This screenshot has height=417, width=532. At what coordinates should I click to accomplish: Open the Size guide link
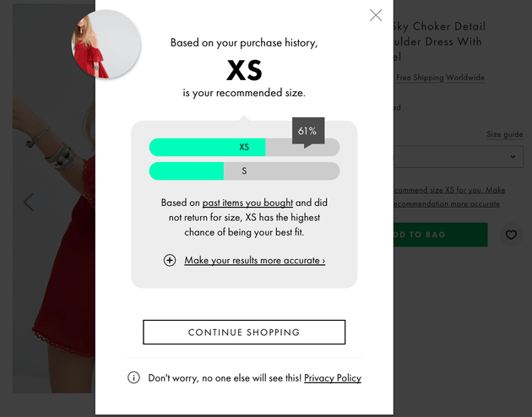click(504, 134)
